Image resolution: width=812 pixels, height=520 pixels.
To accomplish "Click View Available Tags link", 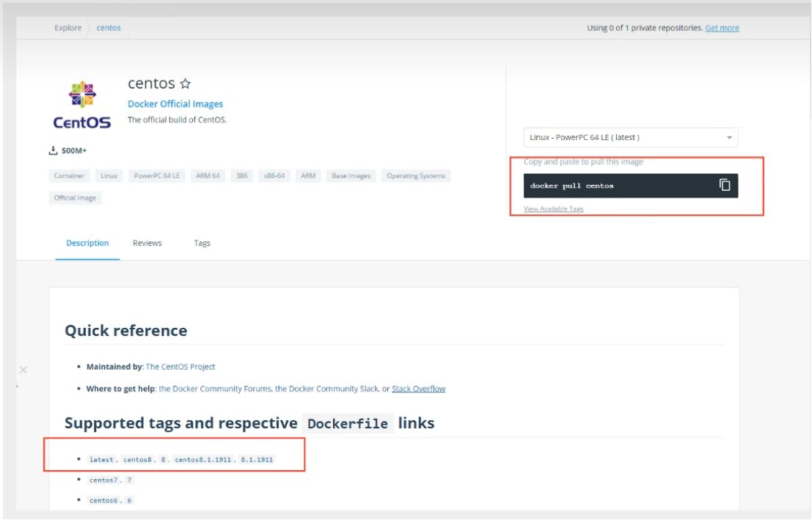I will 553,209.
